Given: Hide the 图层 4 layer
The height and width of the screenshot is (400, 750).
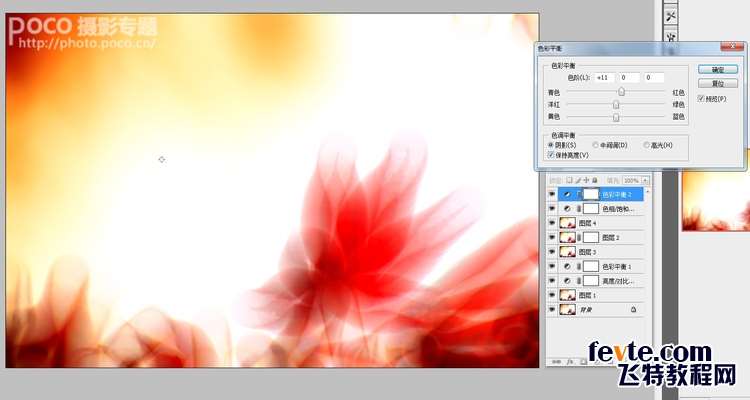Looking at the screenshot, I should click(552, 223).
